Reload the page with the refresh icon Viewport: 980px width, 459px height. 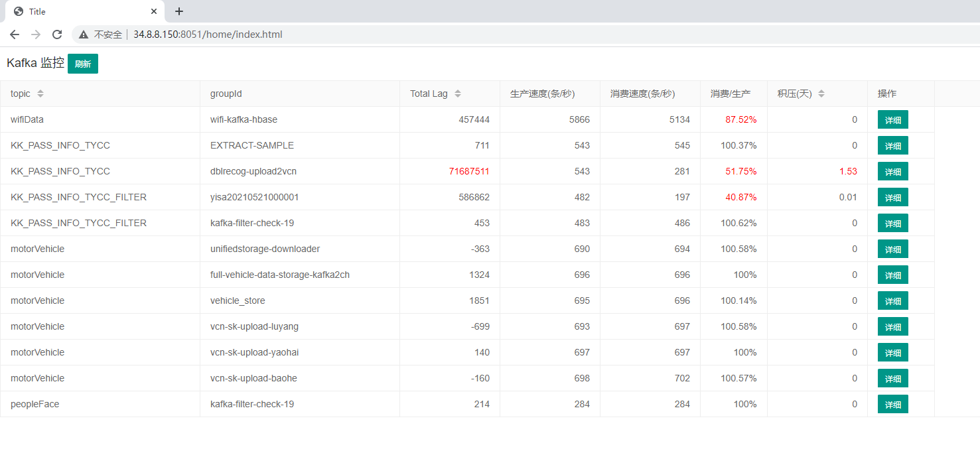click(x=57, y=34)
